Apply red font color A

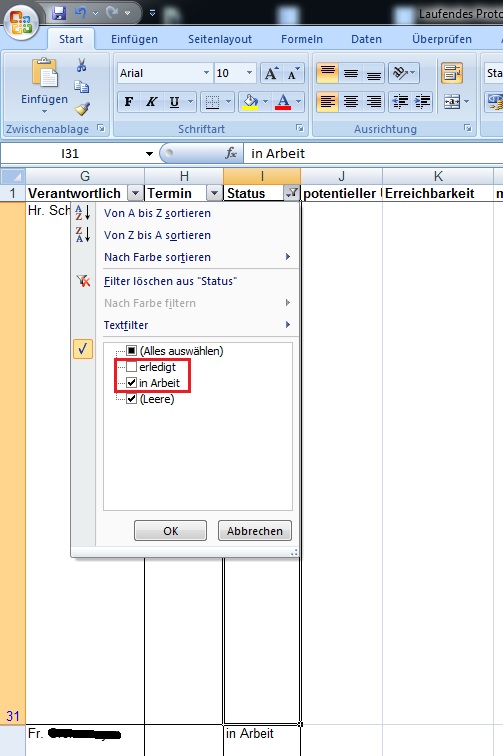283,102
